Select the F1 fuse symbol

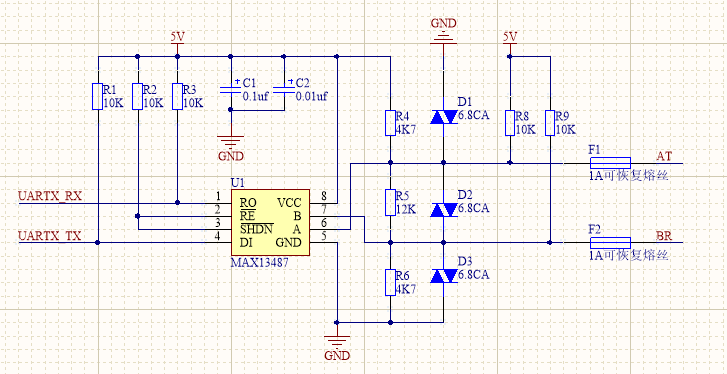(x=610, y=163)
